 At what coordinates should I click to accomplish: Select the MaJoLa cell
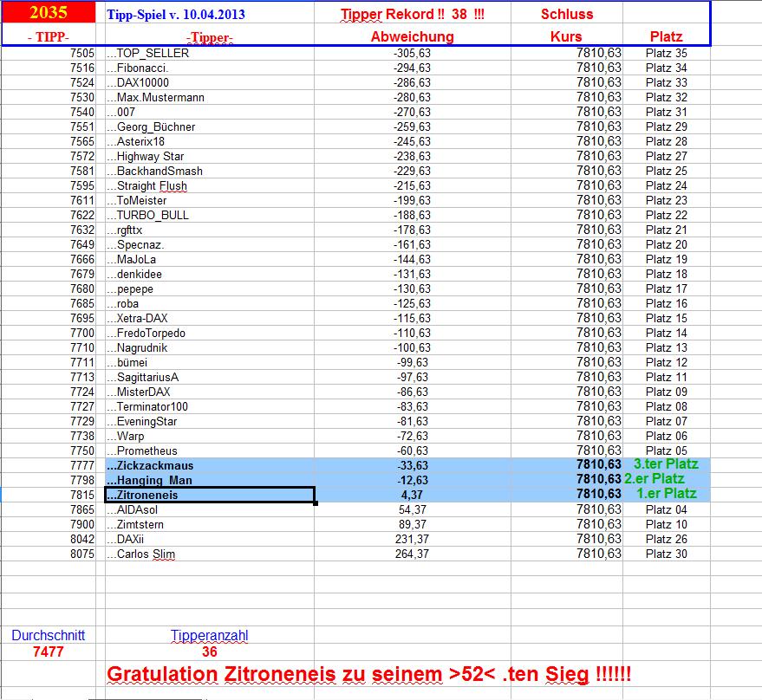point(210,259)
